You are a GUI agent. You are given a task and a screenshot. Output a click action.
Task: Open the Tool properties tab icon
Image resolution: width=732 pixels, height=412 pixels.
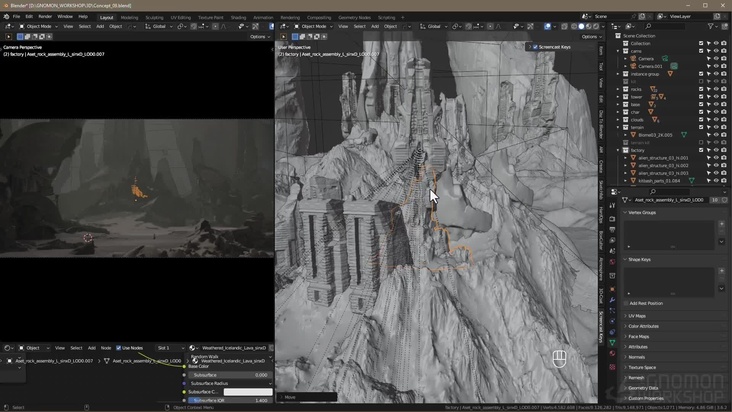click(612, 205)
